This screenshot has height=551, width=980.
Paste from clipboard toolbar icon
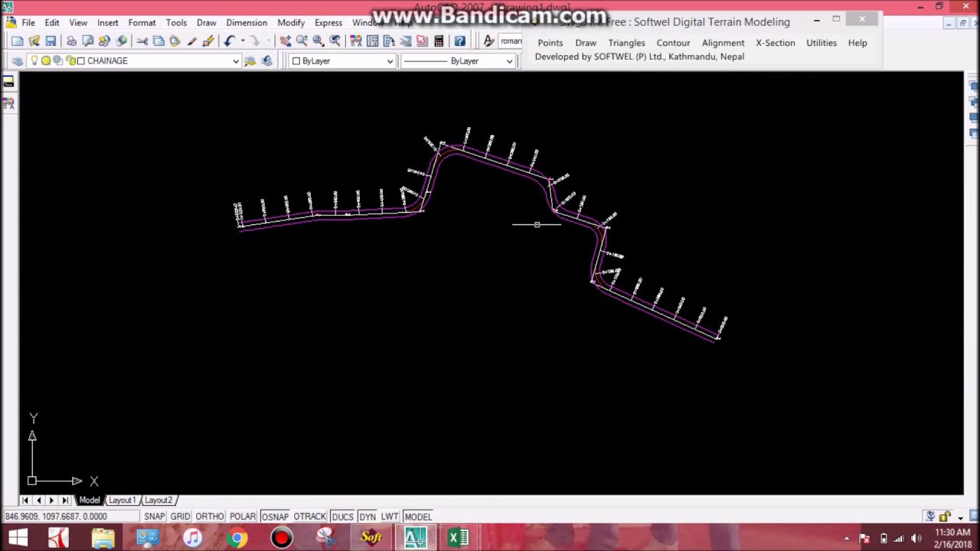[x=175, y=41]
